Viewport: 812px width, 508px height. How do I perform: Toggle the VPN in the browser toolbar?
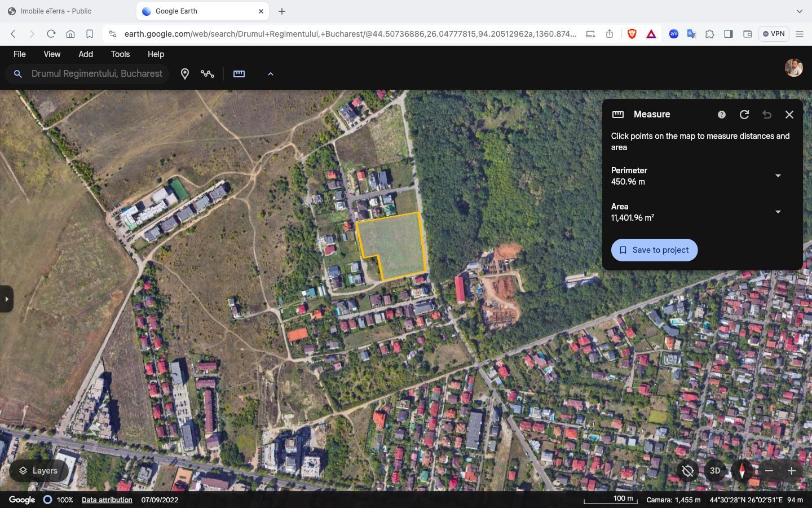(x=773, y=34)
